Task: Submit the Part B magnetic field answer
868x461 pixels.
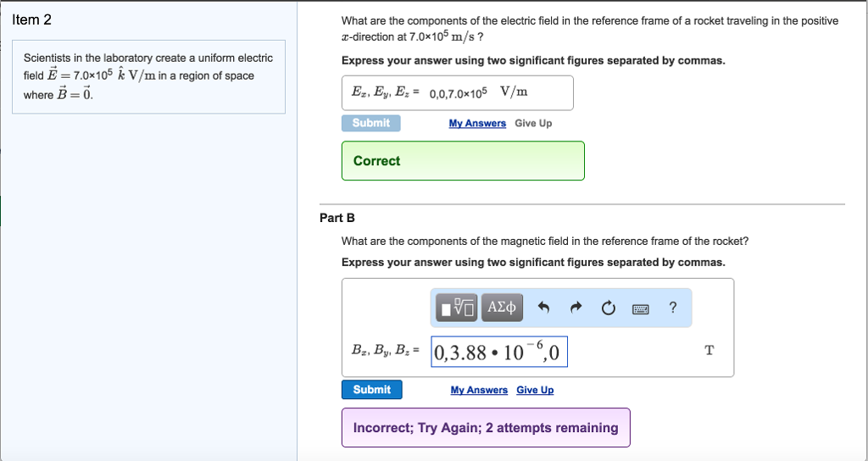Action: tap(371, 390)
